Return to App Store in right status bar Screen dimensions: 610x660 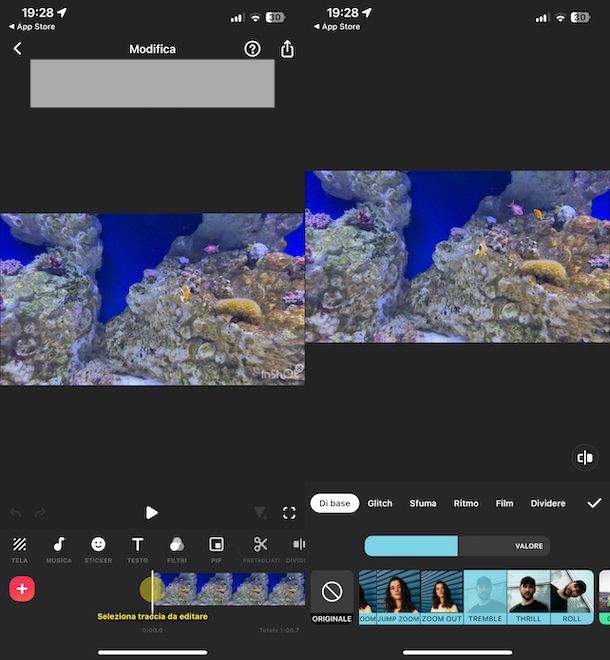[x=337, y=27]
